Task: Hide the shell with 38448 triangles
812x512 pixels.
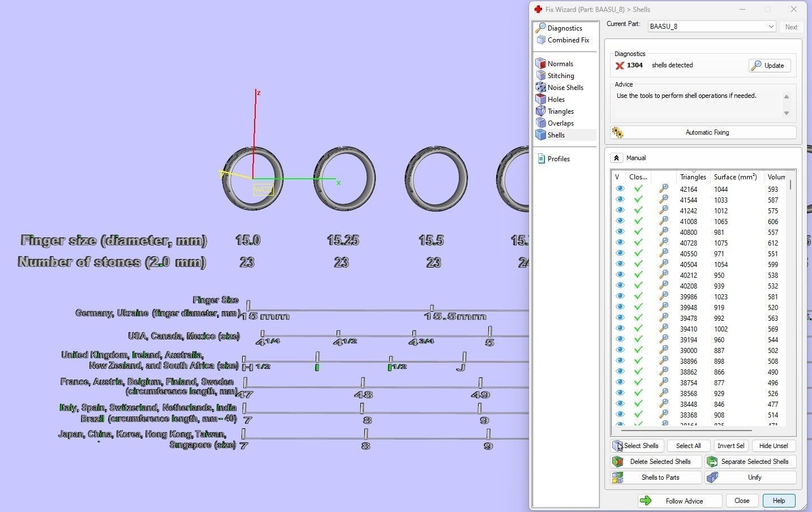Action: click(x=620, y=404)
